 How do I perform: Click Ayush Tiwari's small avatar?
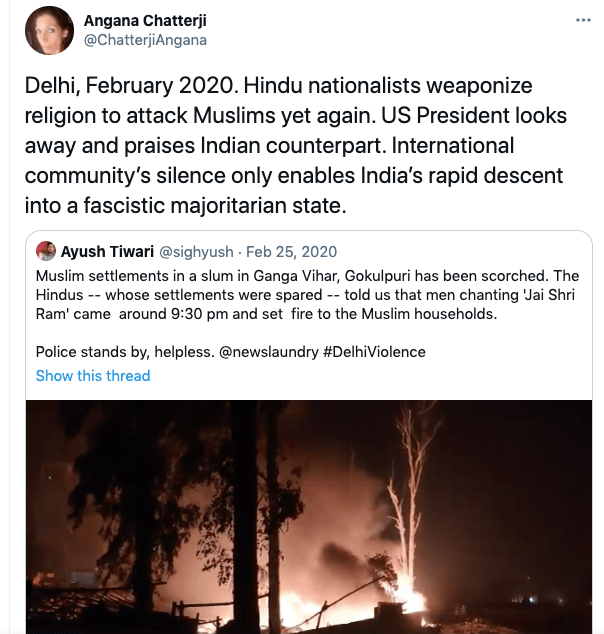(x=46, y=251)
